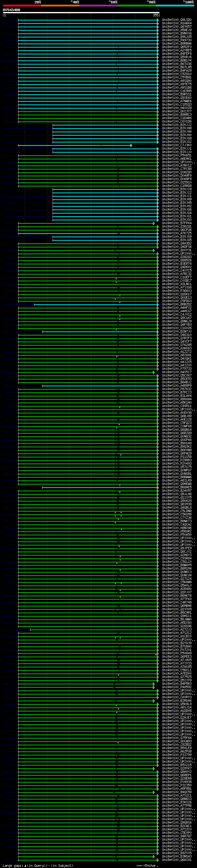Viewport: 197px width, 868px height.
Task: Select hit label UniRef100_Q5A0L0
Action: (177, 585)
